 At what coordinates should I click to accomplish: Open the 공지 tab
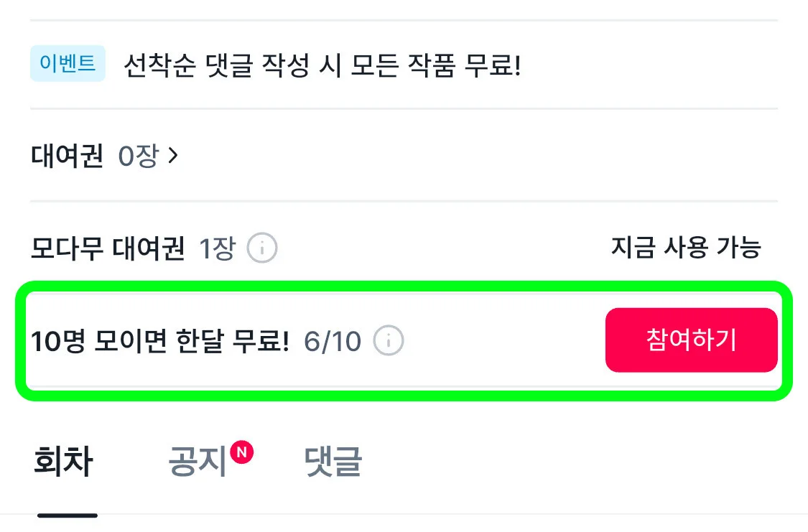(198, 460)
